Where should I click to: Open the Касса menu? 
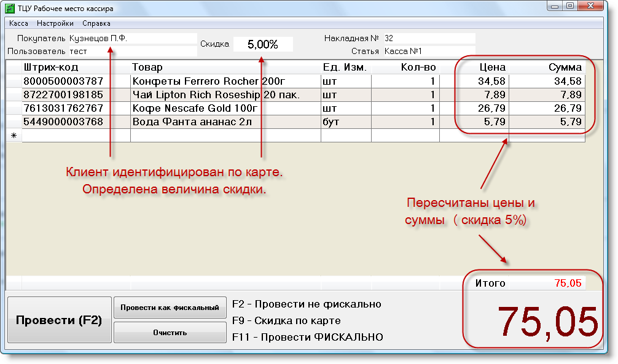pos(18,23)
